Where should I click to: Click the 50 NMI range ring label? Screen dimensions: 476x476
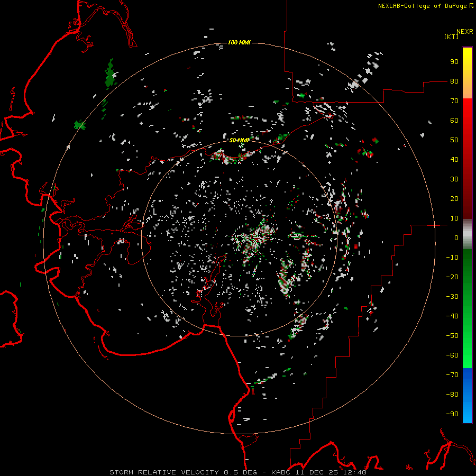point(239,140)
